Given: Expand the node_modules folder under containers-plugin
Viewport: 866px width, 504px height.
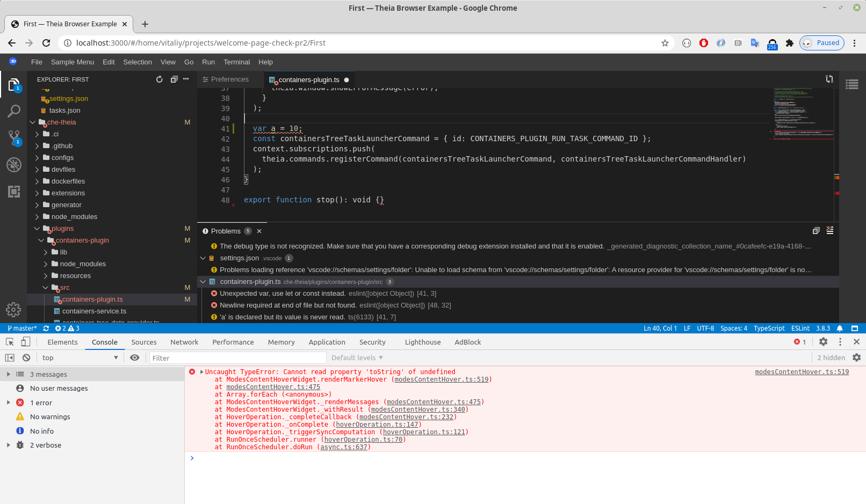Looking at the screenshot, I should click(x=47, y=264).
